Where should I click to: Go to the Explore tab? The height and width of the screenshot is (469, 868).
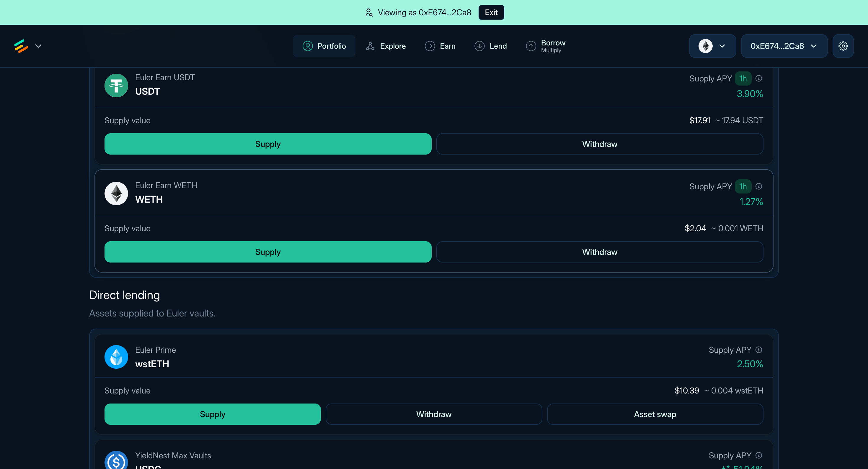tap(386, 46)
